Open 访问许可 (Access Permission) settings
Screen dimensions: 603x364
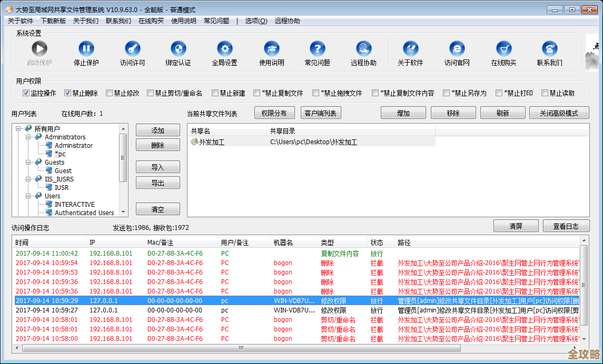[132, 53]
